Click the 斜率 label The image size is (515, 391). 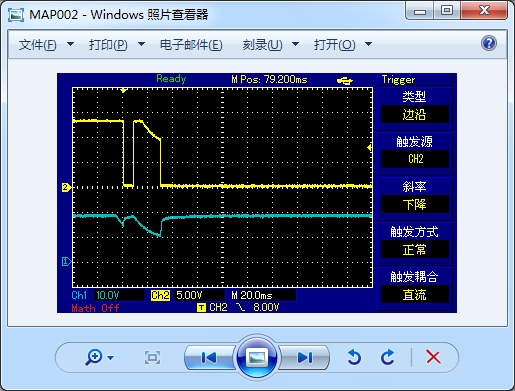pyautogui.click(x=414, y=187)
